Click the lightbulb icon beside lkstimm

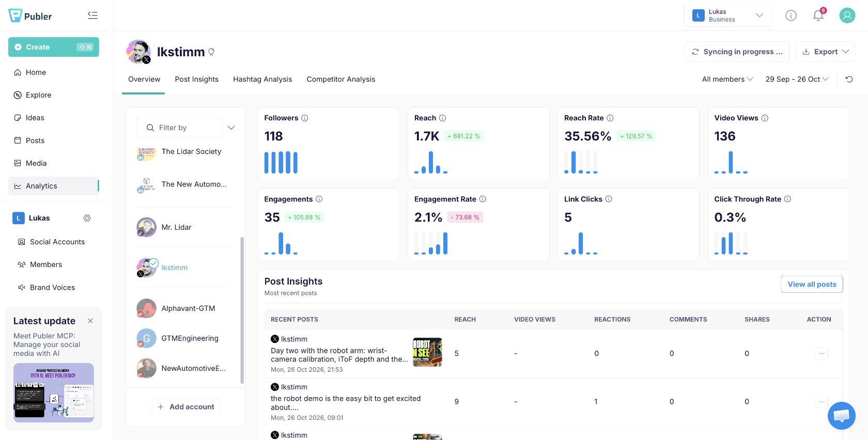point(211,52)
